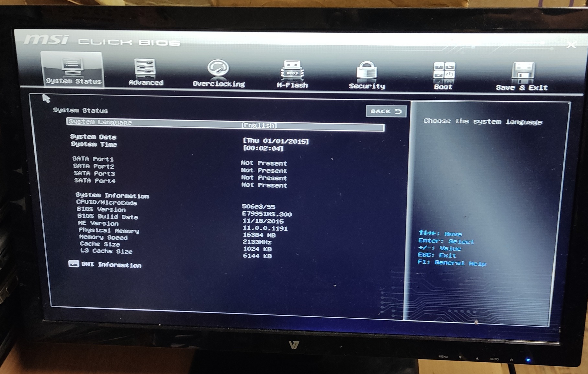
Task: Switch to the M-Flash tab label
Action: [292, 85]
